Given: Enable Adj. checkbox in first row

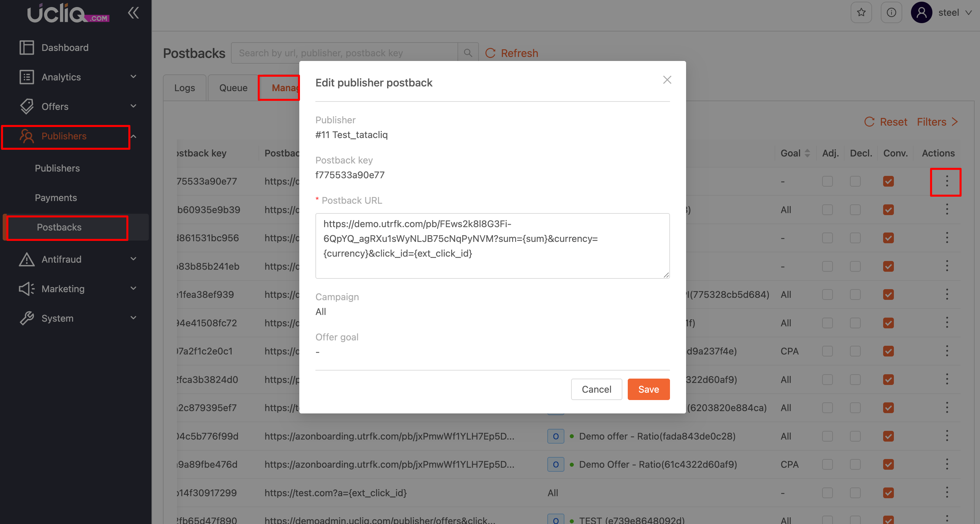Looking at the screenshot, I should click(x=827, y=181).
